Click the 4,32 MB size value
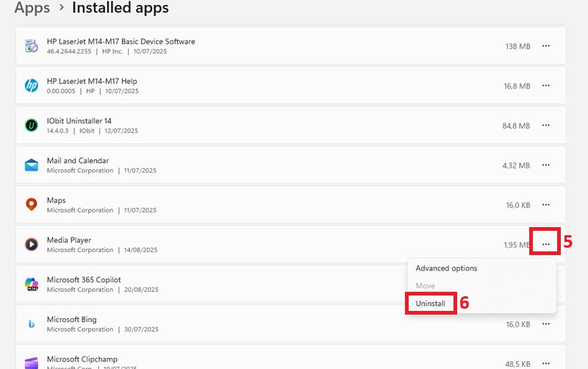The image size is (588, 369). 517,165
